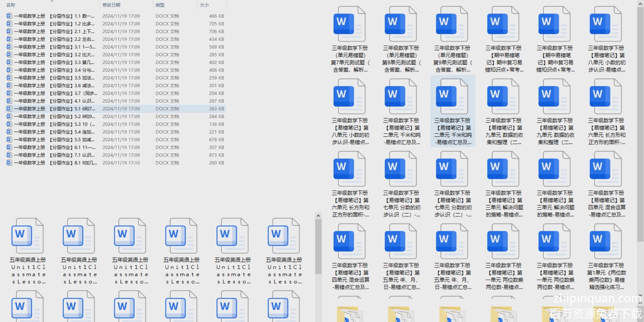Sort files by 大小 column header
Screen dimensions: 644x322
click(204, 5)
